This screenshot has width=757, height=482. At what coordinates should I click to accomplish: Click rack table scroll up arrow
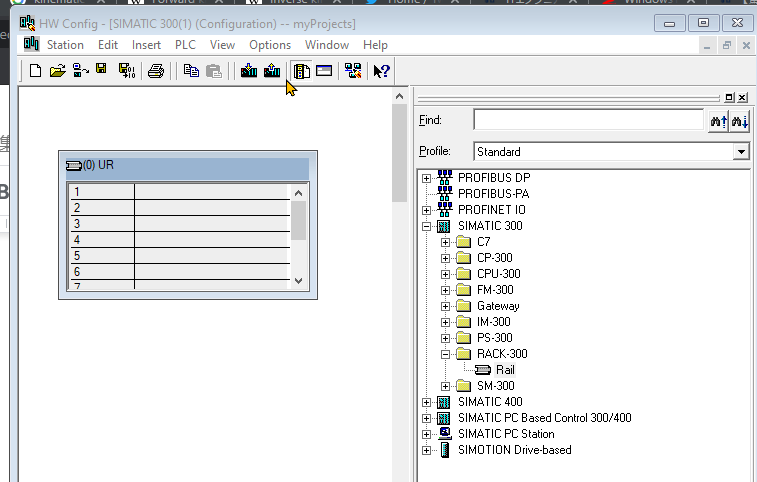click(298, 193)
